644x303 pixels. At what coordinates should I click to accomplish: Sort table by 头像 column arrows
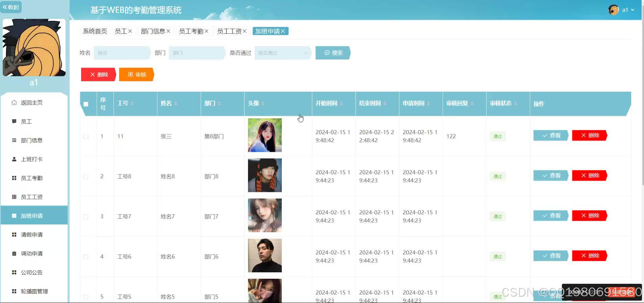pyautogui.click(x=263, y=103)
